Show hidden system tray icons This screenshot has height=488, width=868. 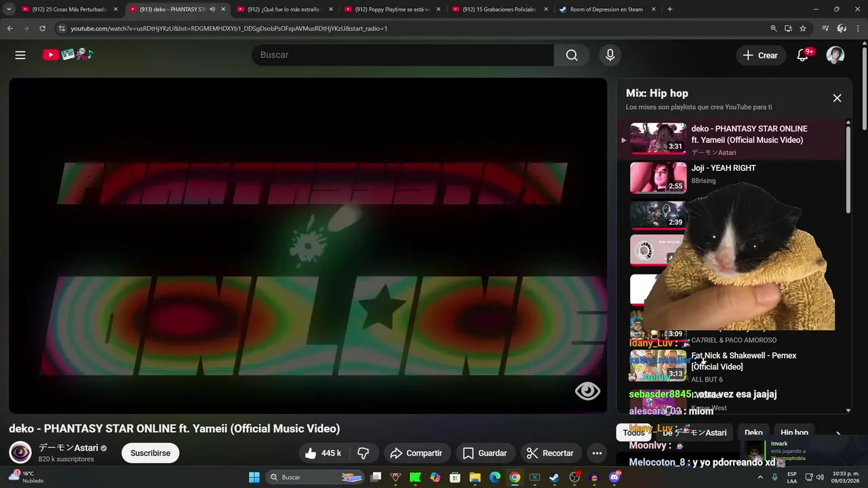(x=760, y=477)
